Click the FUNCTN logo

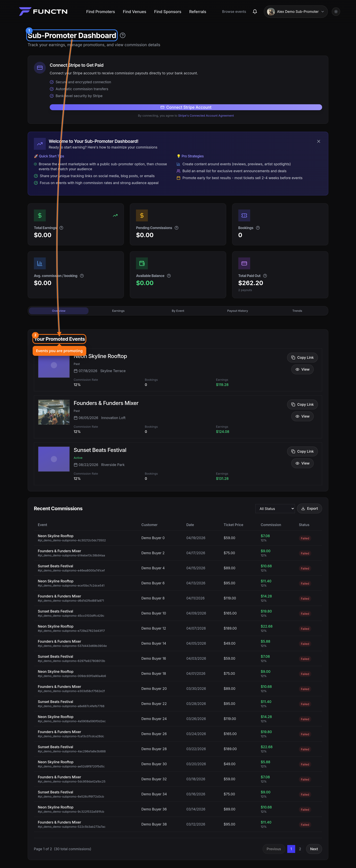click(x=43, y=11)
